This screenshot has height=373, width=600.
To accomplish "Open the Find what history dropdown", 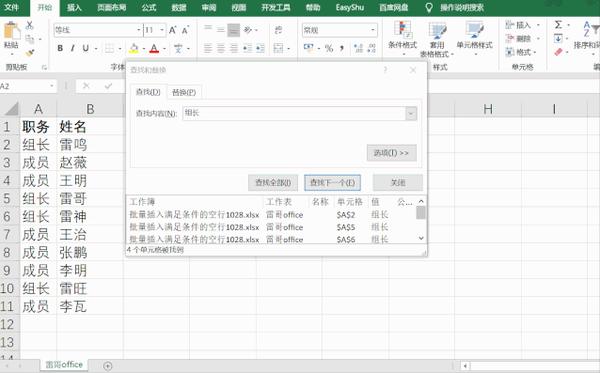I will point(411,113).
